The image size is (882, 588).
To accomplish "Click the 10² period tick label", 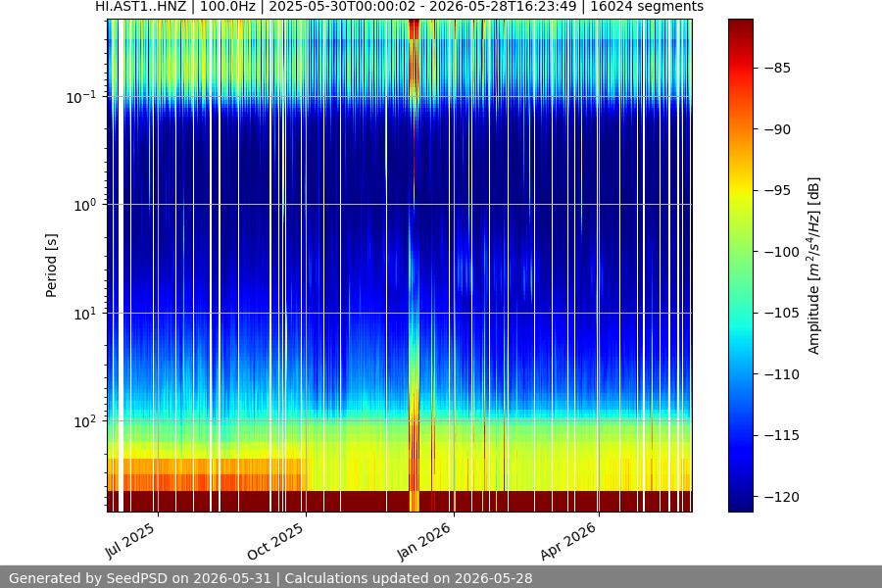I will tap(84, 421).
